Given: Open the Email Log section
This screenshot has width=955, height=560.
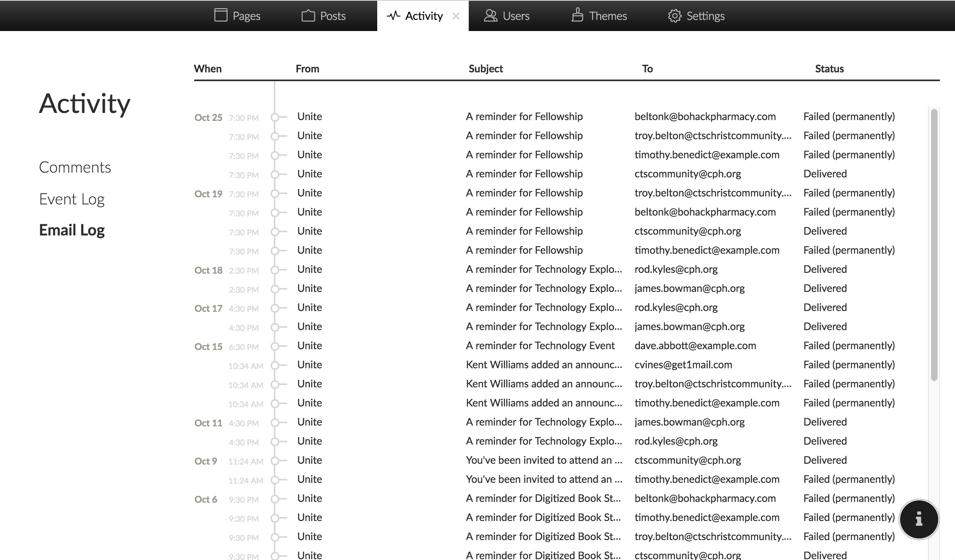Looking at the screenshot, I should [x=71, y=229].
